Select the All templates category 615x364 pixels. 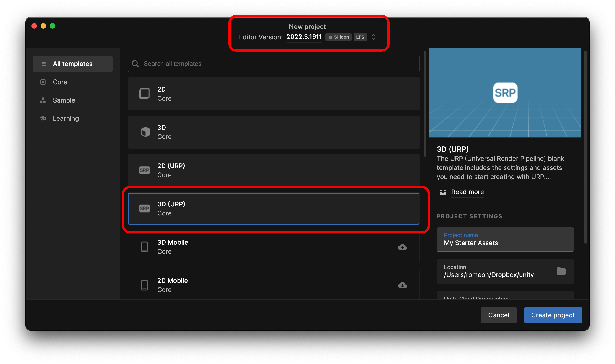click(x=73, y=64)
